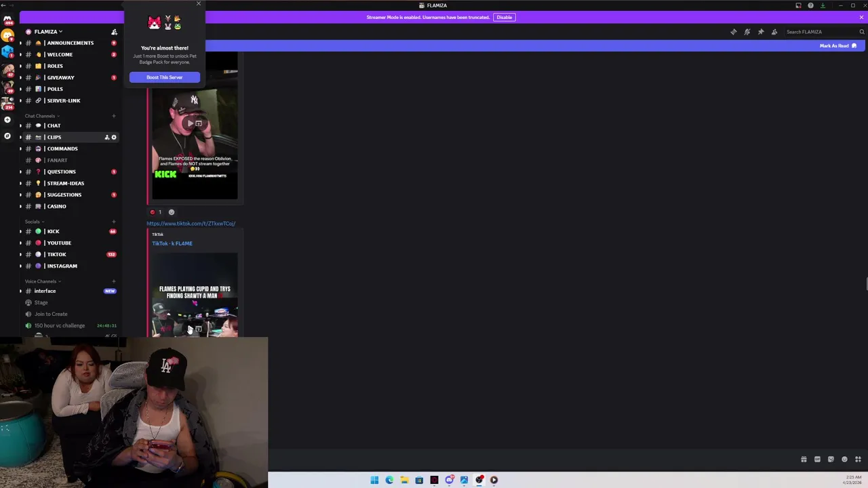The width and height of the screenshot is (868, 488).
Task: Open STREAM-IDEAS channel
Action: pyautogui.click(x=71, y=183)
